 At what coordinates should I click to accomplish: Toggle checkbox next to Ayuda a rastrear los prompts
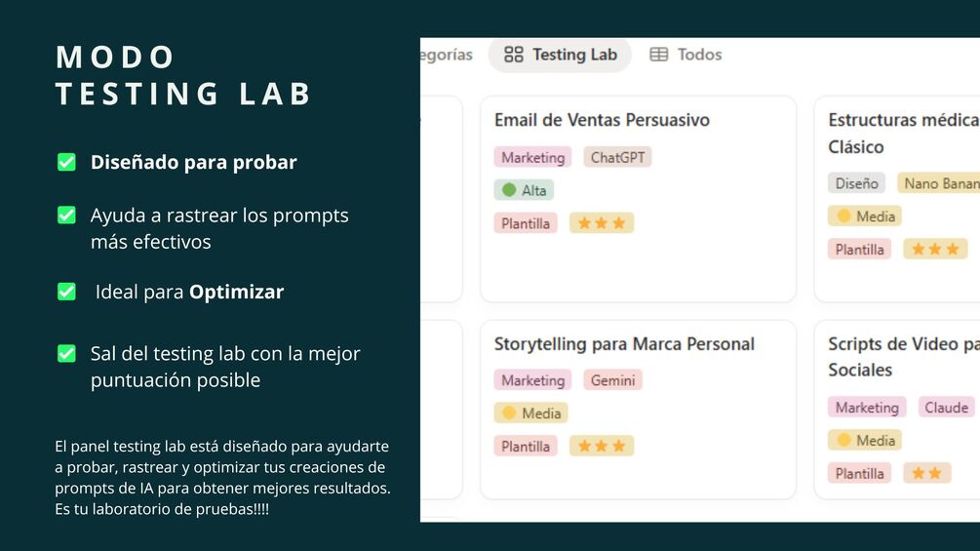66,216
